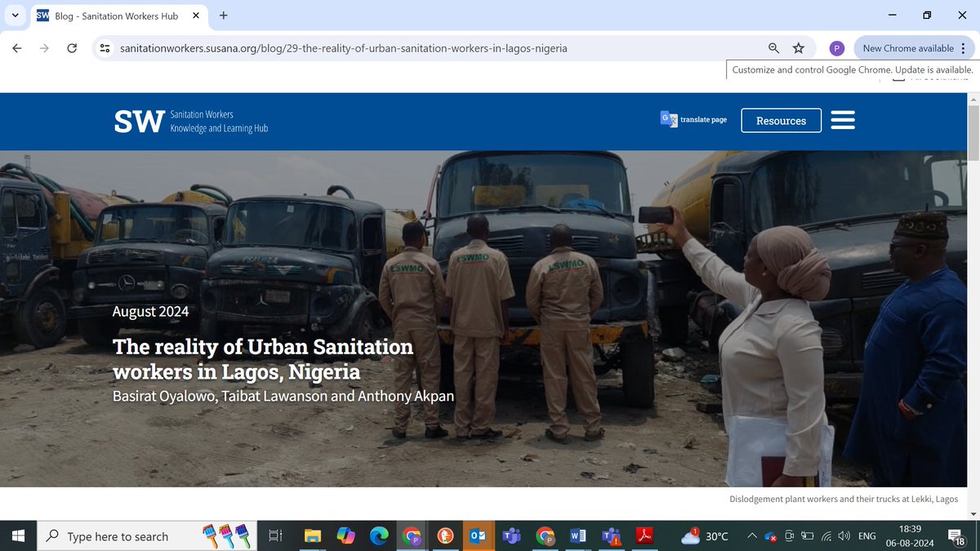
Task: Expand hidden icons in the system tray
Action: point(751,536)
